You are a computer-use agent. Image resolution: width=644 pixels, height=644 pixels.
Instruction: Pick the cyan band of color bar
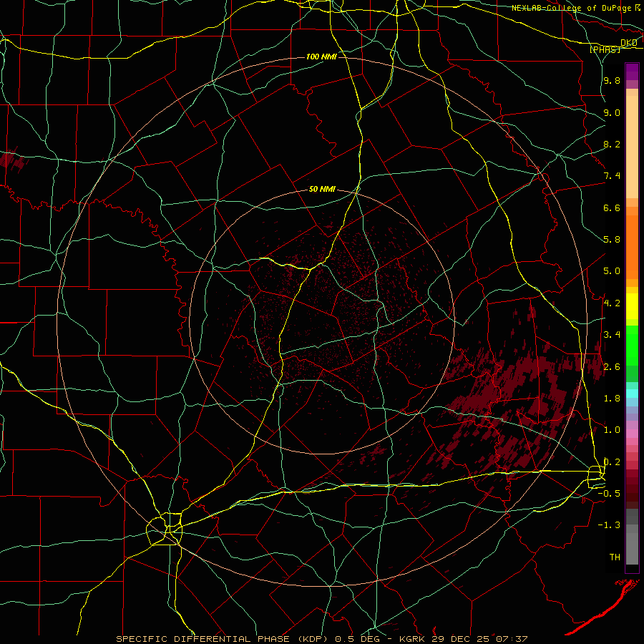pos(632,393)
